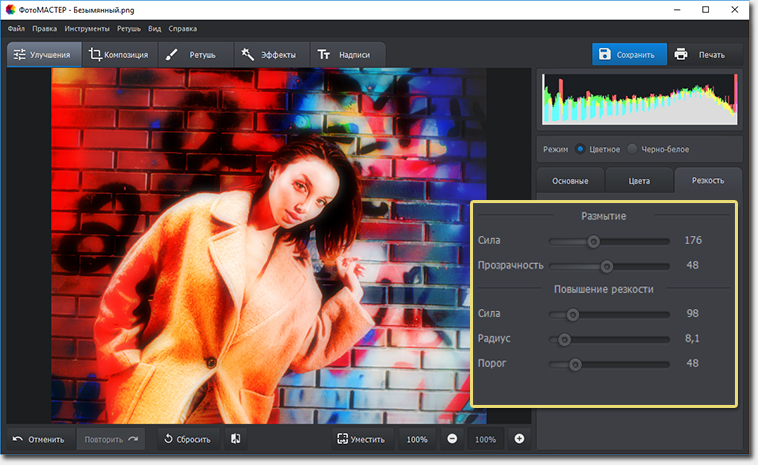The height and width of the screenshot is (465, 758).
Task: Click the blur Прозрачность slider handle
Action: (x=606, y=265)
